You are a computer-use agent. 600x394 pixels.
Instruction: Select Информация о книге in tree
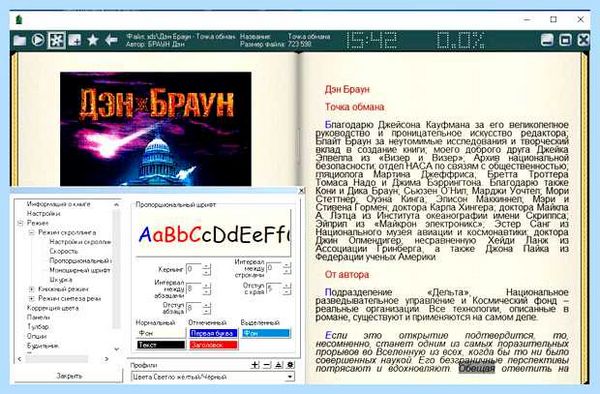click(x=59, y=204)
